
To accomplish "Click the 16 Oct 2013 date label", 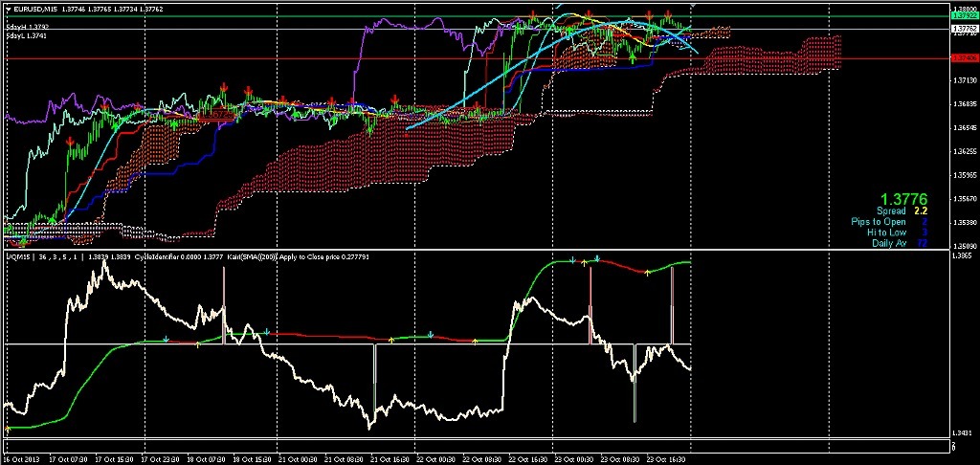I will pyautogui.click(x=20, y=459).
